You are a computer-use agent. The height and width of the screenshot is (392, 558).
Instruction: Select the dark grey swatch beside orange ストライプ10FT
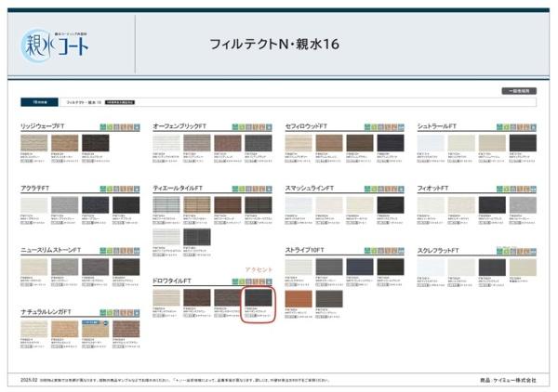coord(329,299)
